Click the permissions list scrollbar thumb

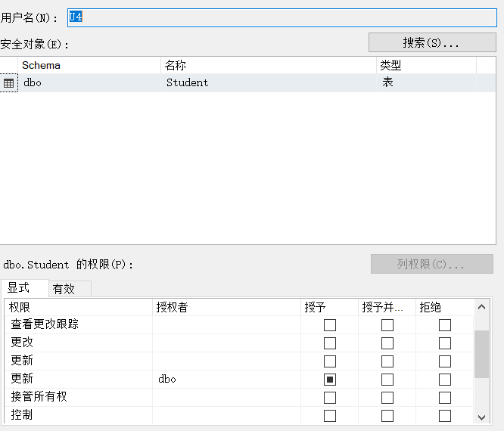481,354
